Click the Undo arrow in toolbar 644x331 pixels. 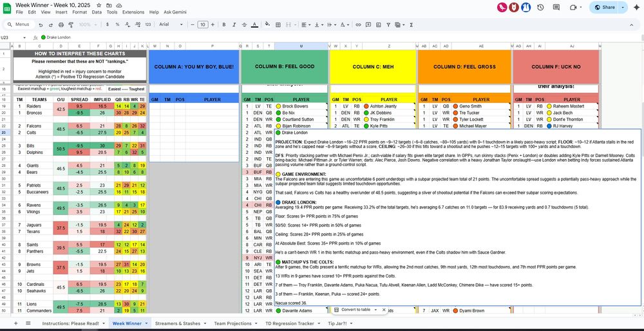pos(41,24)
